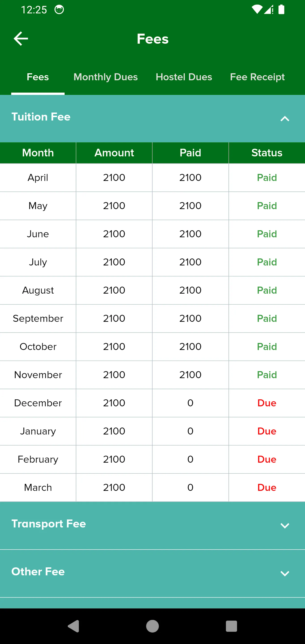The height and width of the screenshot is (644, 305).
Task: Tap Android recent apps square button
Action: [231, 626]
